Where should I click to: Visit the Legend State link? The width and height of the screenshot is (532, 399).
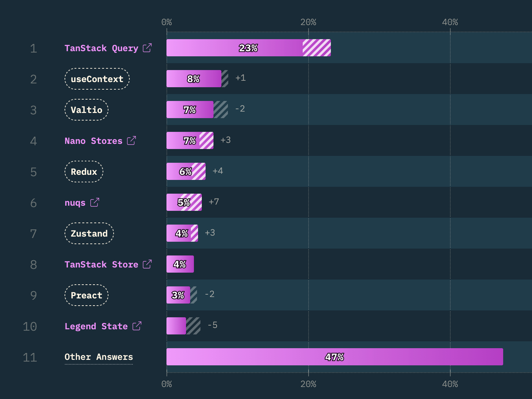pos(96,326)
